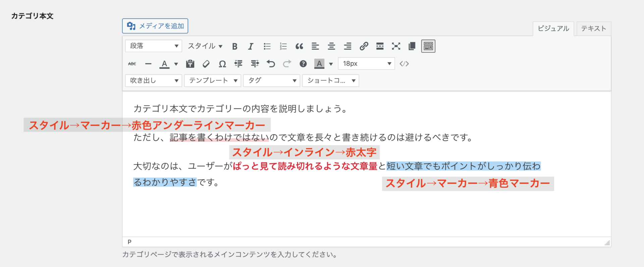Redo the last edit

[x=287, y=64]
